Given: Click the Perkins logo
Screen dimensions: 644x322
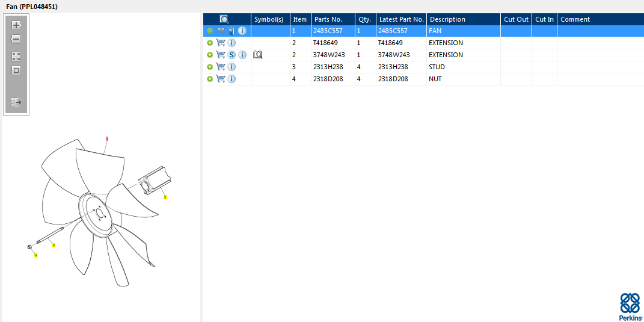Looking at the screenshot, I should pyautogui.click(x=630, y=307).
